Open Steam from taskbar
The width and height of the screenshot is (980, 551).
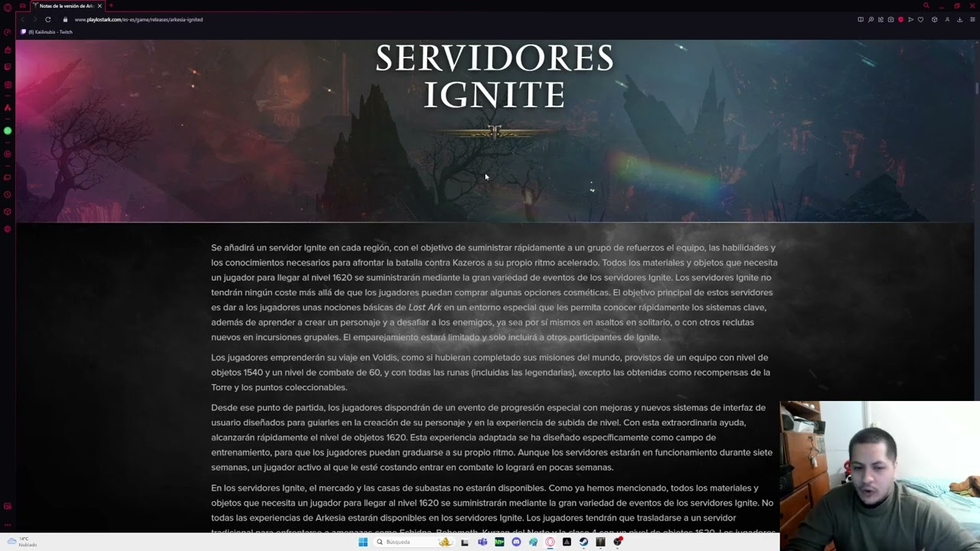[x=583, y=542]
